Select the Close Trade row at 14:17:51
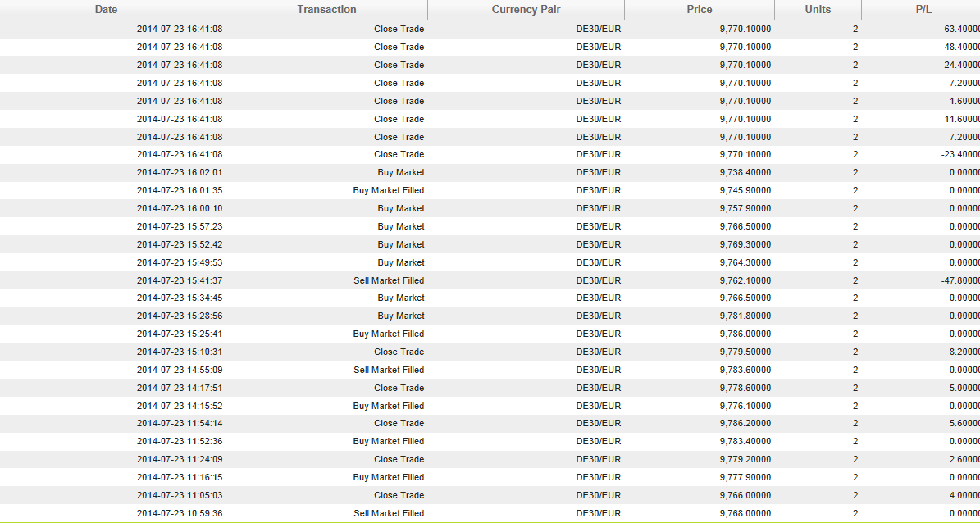 pos(490,388)
